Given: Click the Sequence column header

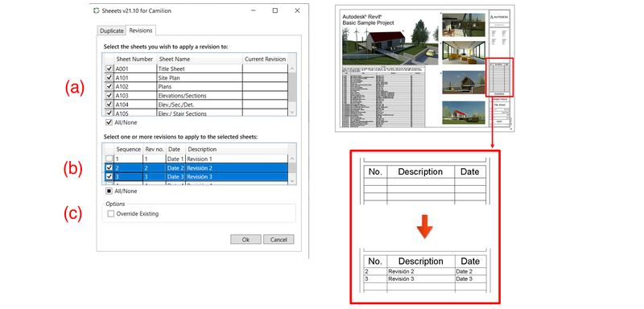Looking at the screenshot, I should pos(129,150).
